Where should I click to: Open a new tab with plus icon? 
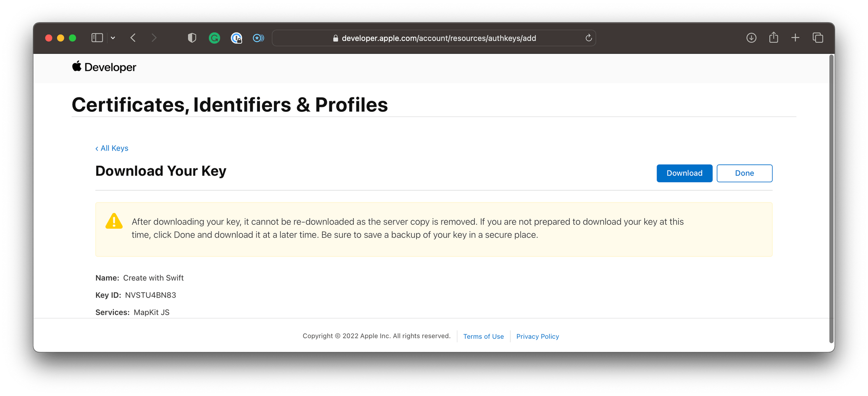pyautogui.click(x=795, y=38)
